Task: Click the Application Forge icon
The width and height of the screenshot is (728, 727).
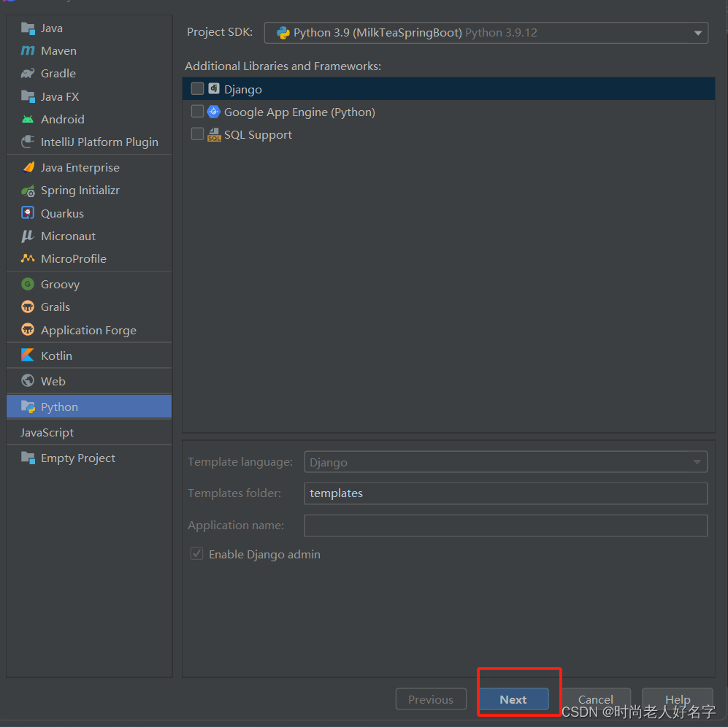Action: tap(28, 330)
